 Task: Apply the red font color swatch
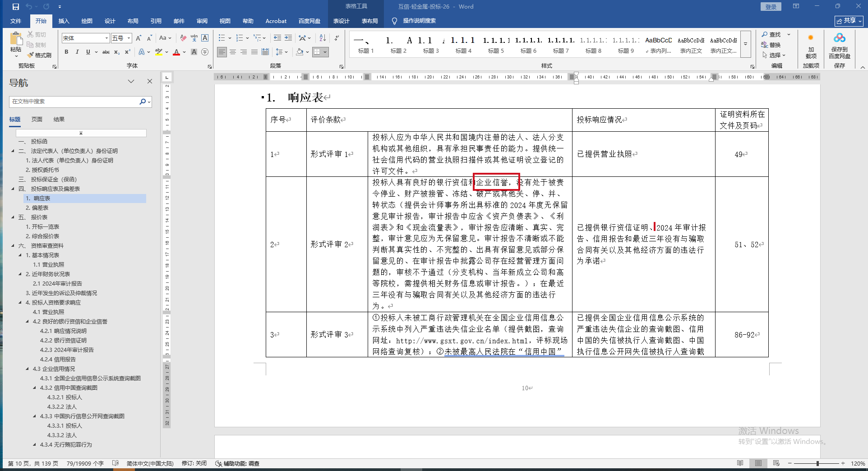(176, 52)
